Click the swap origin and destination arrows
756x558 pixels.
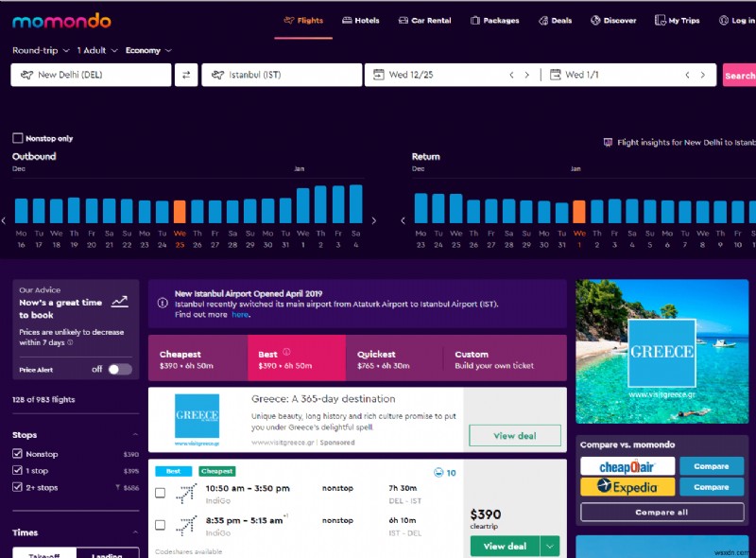point(186,75)
